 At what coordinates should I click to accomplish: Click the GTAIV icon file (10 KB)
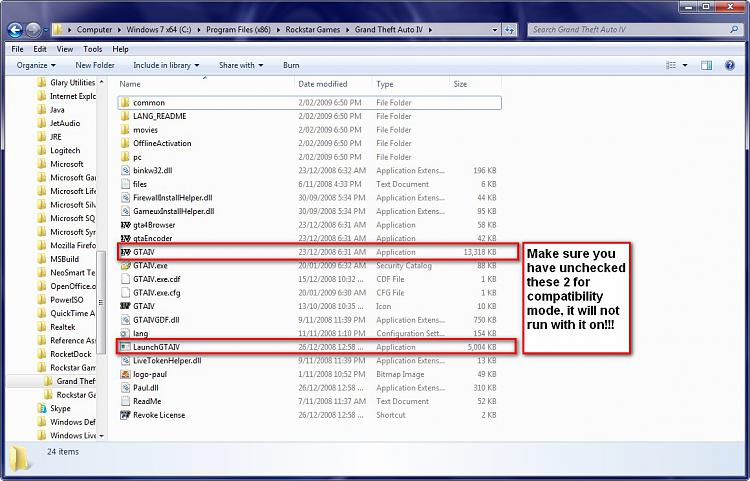coord(125,306)
